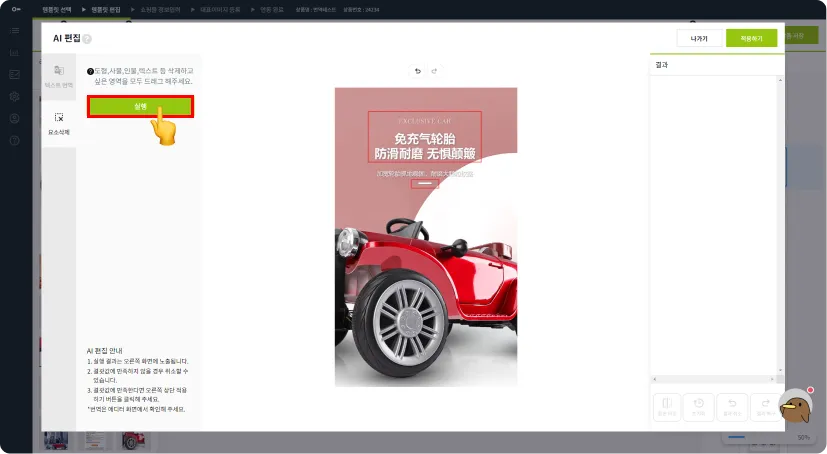Viewport: 827px width, 454px height.
Task: Click the 템플릿 편집 step in top bar
Action: click(105, 9)
